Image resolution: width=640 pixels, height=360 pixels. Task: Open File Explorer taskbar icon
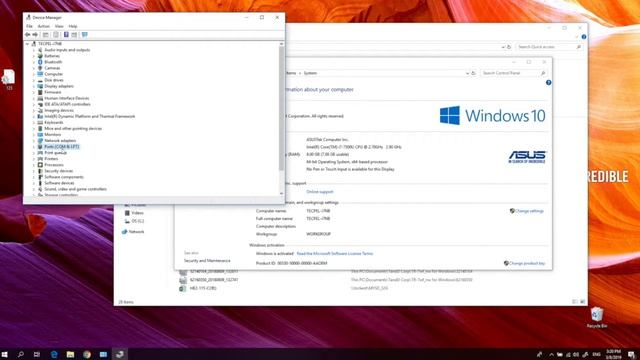[70, 354]
